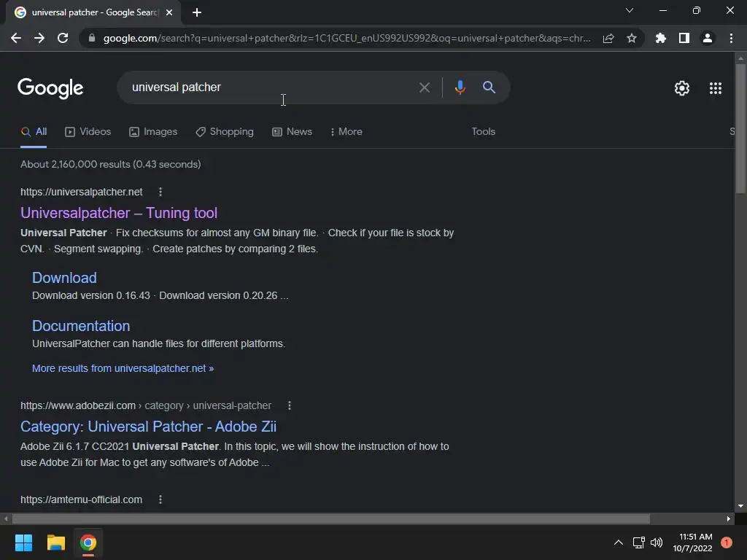Open the volume tray icon
Image resolution: width=747 pixels, height=560 pixels.
[x=657, y=542]
